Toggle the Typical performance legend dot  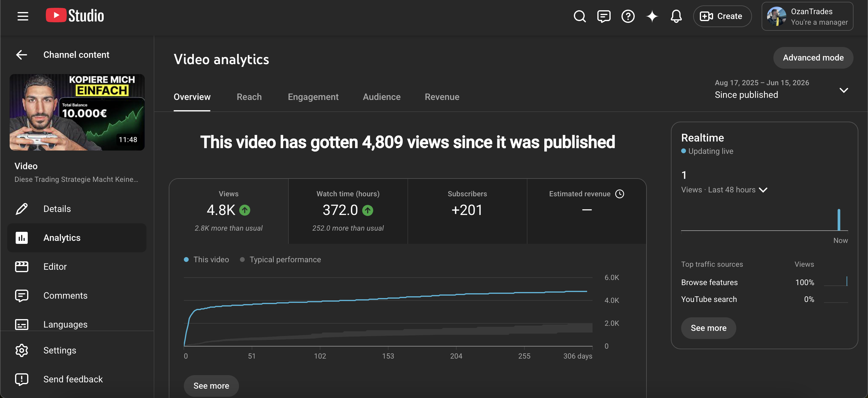coord(242,259)
